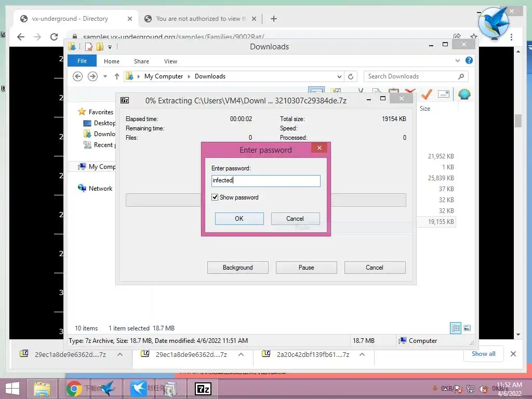532x399 pixels.
Task: Expand the ribbon with the chevron
Action: tap(457, 60)
